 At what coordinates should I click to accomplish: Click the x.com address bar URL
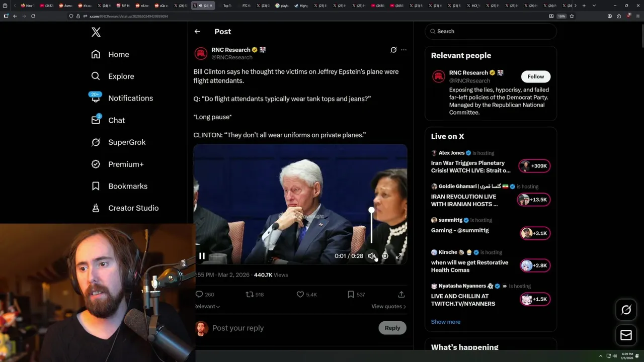pyautogui.click(x=129, y=16)
